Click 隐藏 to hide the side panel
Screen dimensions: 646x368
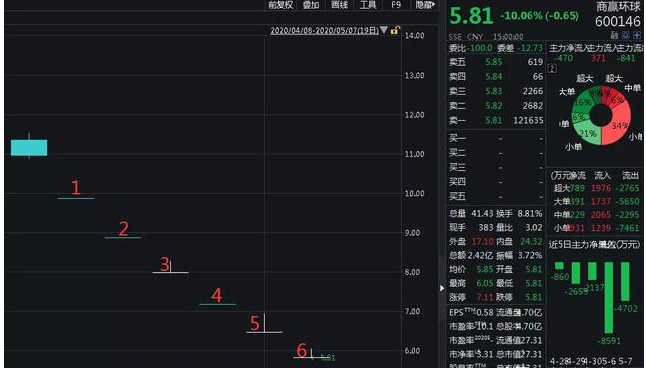click(425, 5)
